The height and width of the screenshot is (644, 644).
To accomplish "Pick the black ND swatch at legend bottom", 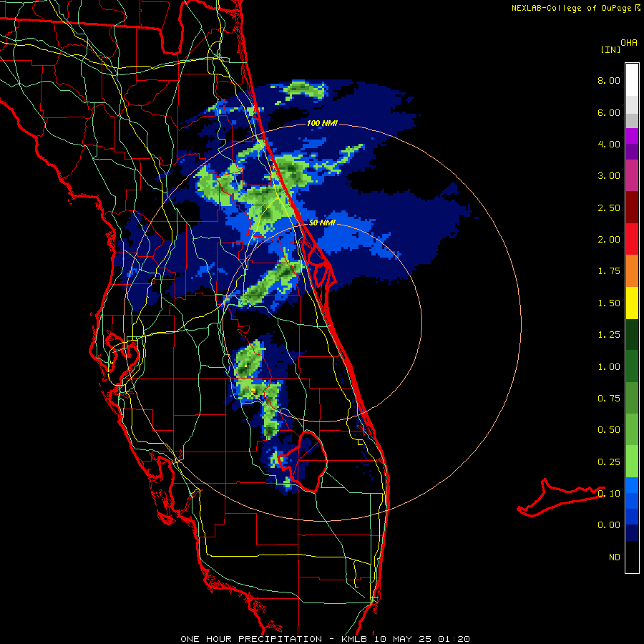I will click(x=632, y=557).
